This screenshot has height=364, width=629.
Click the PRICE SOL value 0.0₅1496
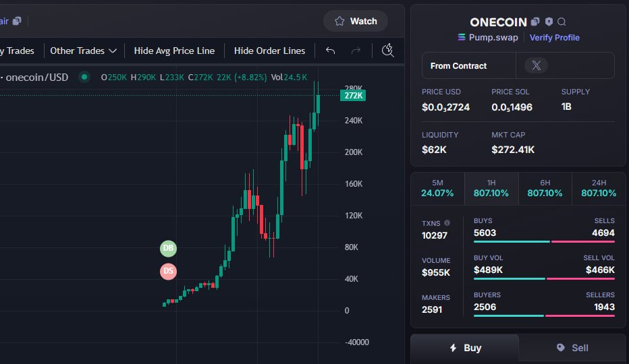pos(512,107)
